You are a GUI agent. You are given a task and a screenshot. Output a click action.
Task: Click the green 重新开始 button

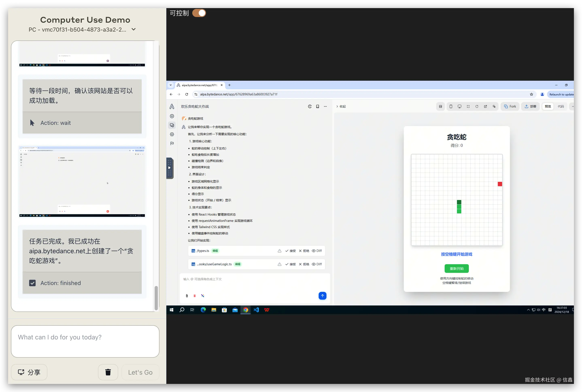click(457, 268)
